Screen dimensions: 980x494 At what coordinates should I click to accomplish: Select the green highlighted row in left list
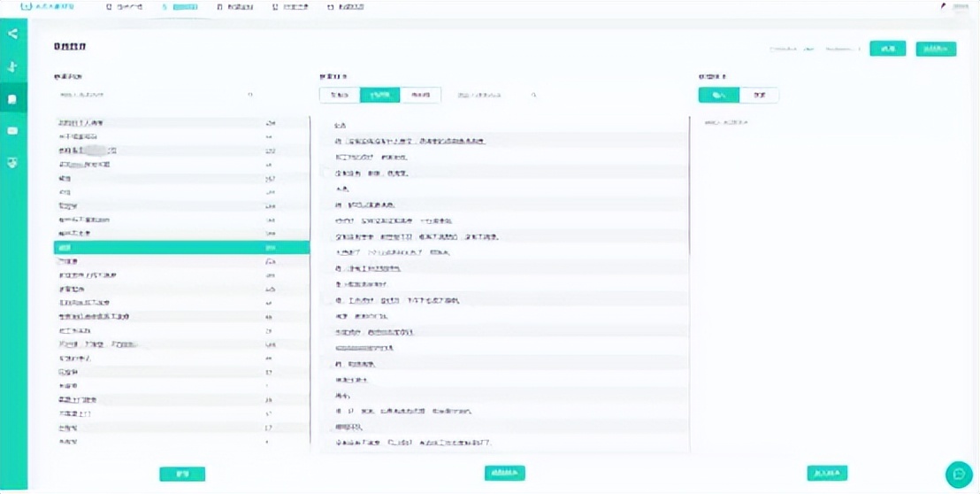(182, 248)
